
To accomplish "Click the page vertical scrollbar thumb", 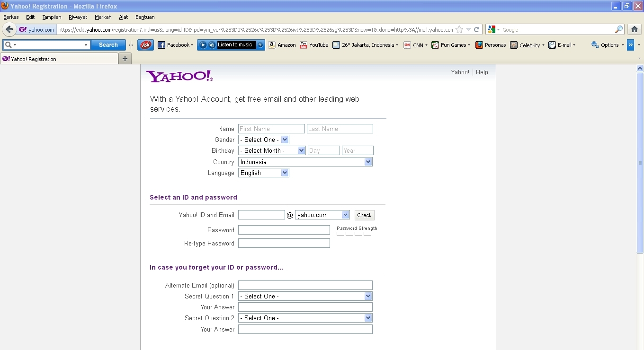I will coord(640,163).
